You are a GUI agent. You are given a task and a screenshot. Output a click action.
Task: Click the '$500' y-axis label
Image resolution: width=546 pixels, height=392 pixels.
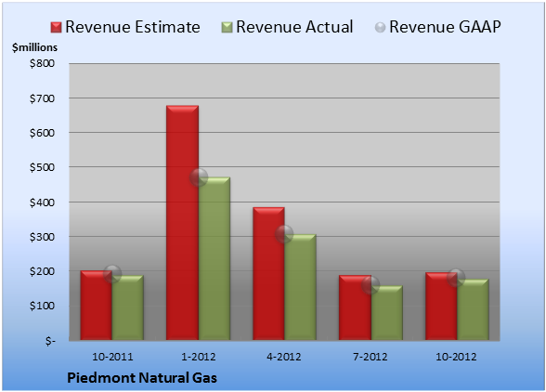42,167
